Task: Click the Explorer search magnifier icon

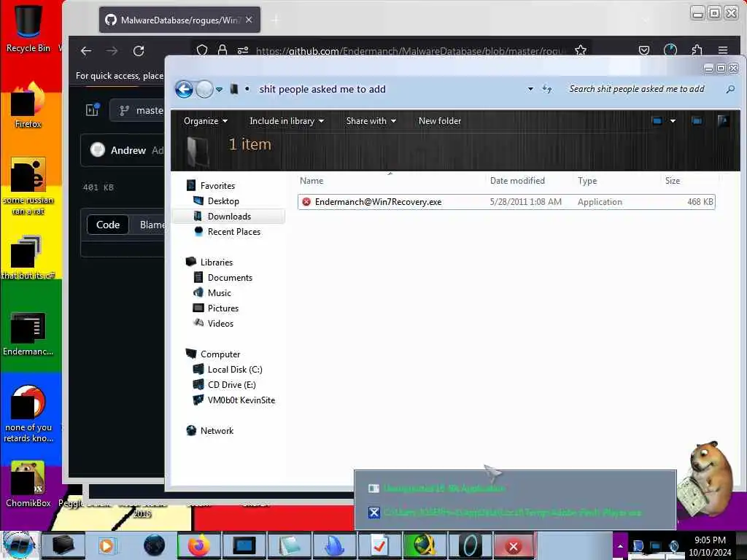Action: tap(729, 89)
